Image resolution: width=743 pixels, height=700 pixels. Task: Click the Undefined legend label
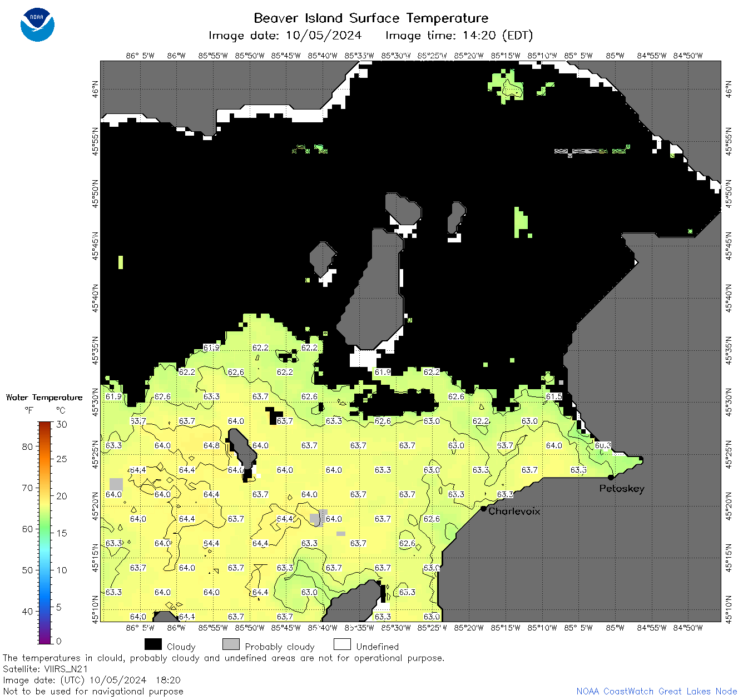(x=378, y=647)
